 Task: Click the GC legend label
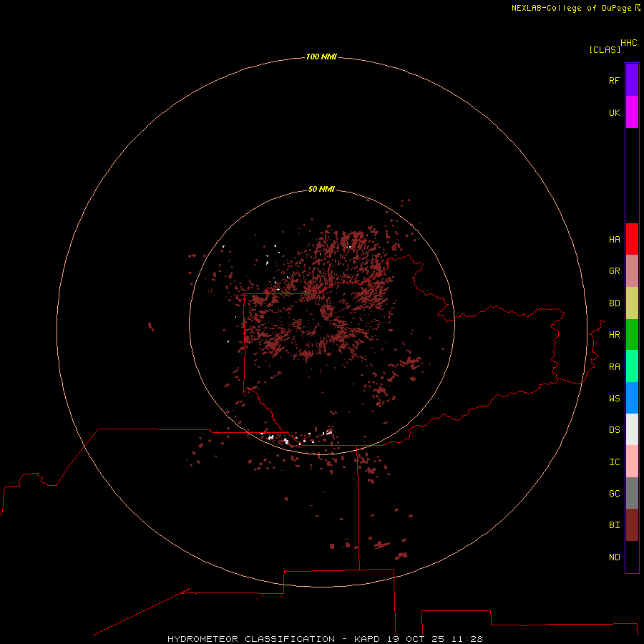(614, 494)
